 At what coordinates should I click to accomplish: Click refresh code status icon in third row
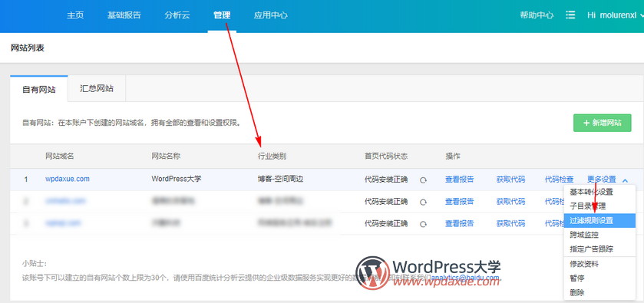(x=423, y=224)
